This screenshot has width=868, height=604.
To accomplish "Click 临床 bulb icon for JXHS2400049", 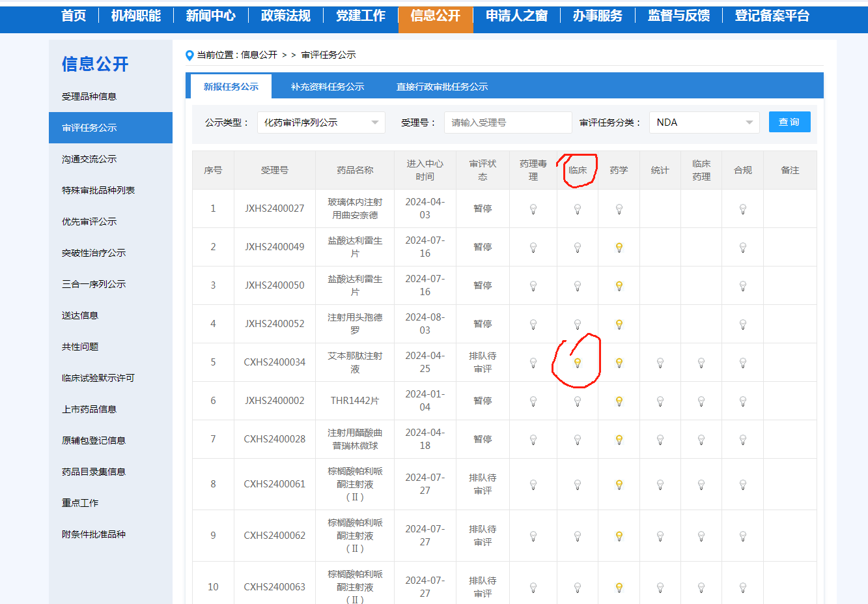I will (x=578, y=248).
